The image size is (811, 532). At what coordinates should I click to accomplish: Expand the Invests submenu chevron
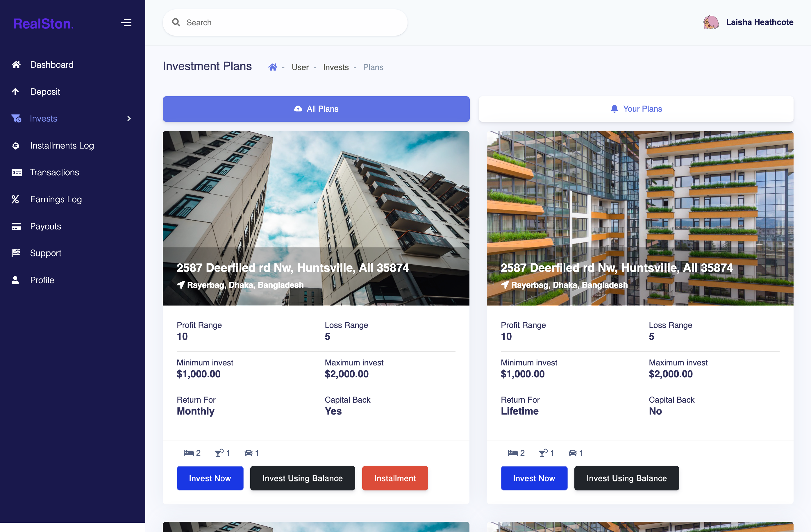point(129,119)
